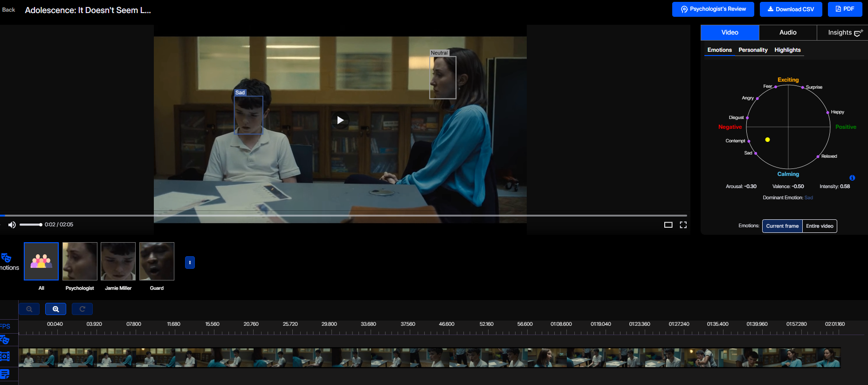The image size is (868, 385).
Task: Open the three-dot more options menu
Action: [190, 263]
